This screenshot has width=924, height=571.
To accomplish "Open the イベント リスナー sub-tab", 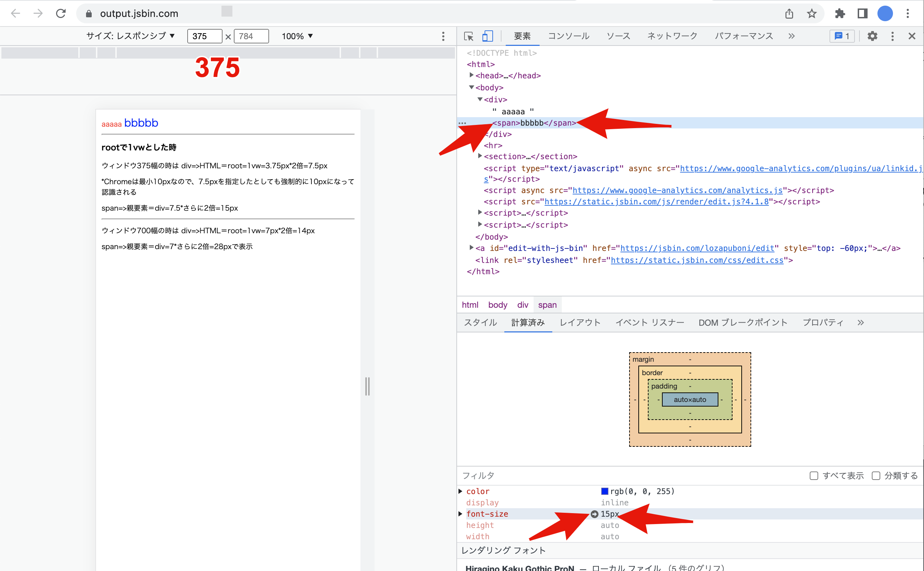I will [x=650, y=323].
